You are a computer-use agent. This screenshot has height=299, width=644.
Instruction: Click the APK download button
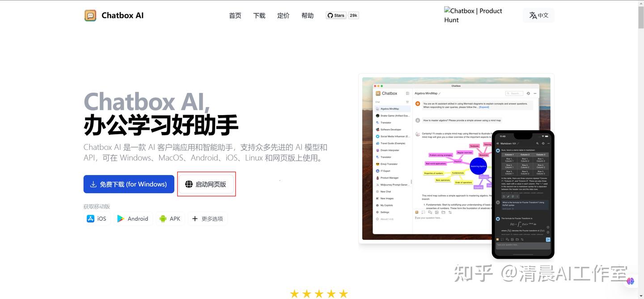pyautogui.click(x=170, y=218)
